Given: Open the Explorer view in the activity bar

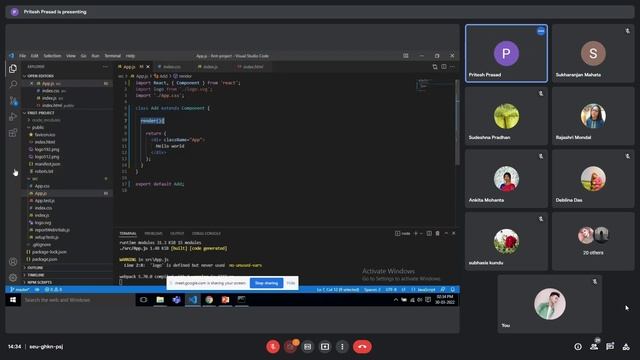Looking at the screenshot, I should [x=13, y=69].
